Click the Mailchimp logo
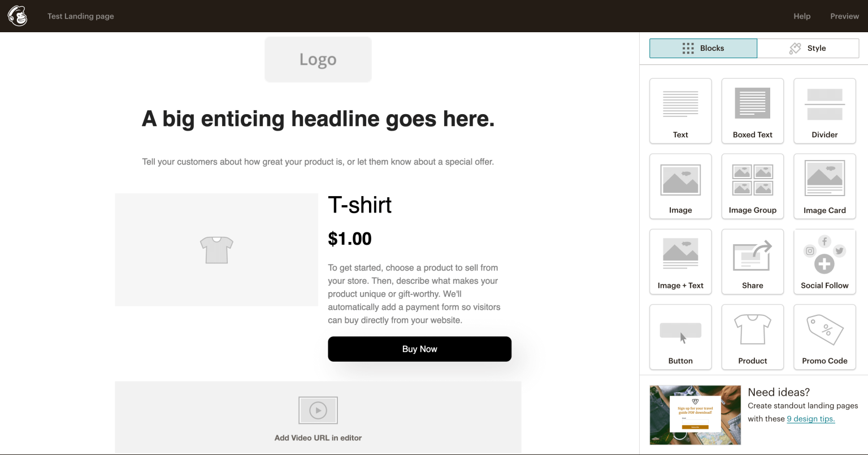 coord(17,16)
